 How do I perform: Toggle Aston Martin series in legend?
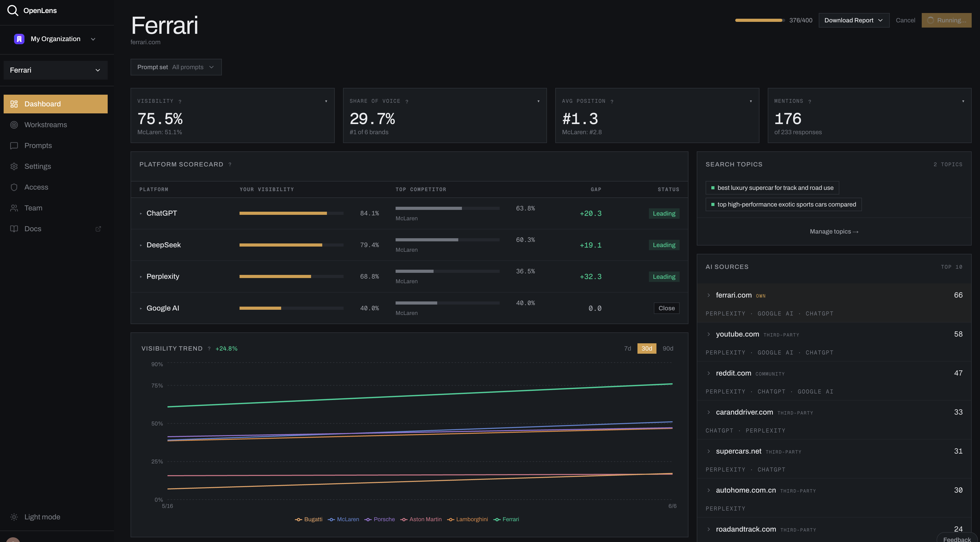[421, 520]
